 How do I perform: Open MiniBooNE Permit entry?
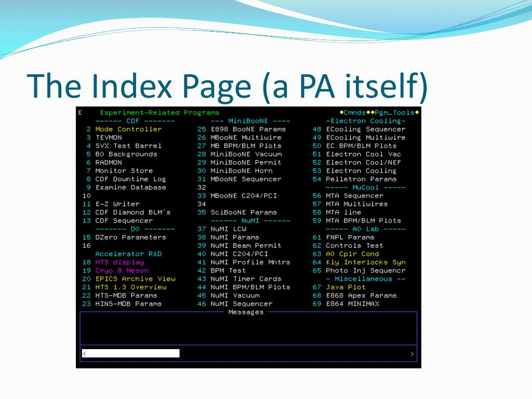pos(246,162)
